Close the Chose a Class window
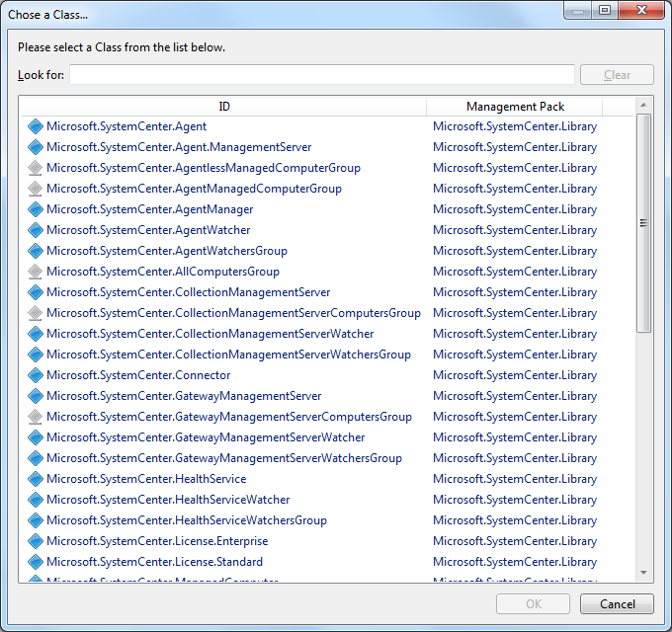 (641, 10)
